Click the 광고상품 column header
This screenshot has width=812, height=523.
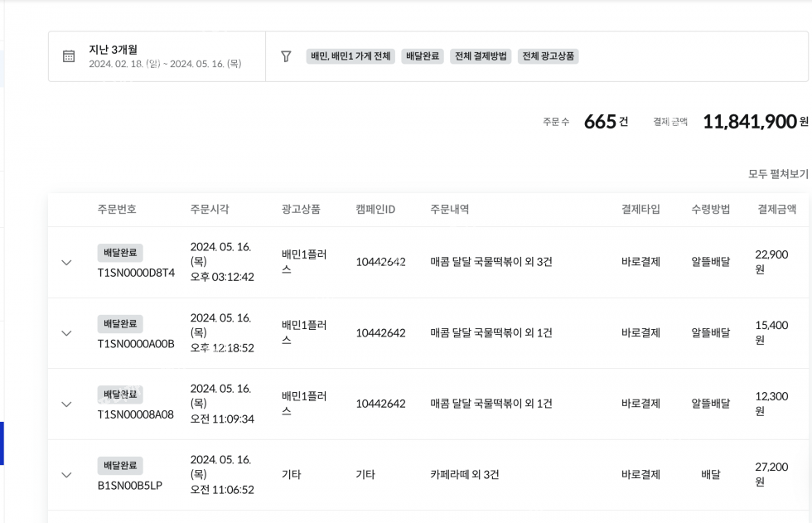click(x=301, y=210)
